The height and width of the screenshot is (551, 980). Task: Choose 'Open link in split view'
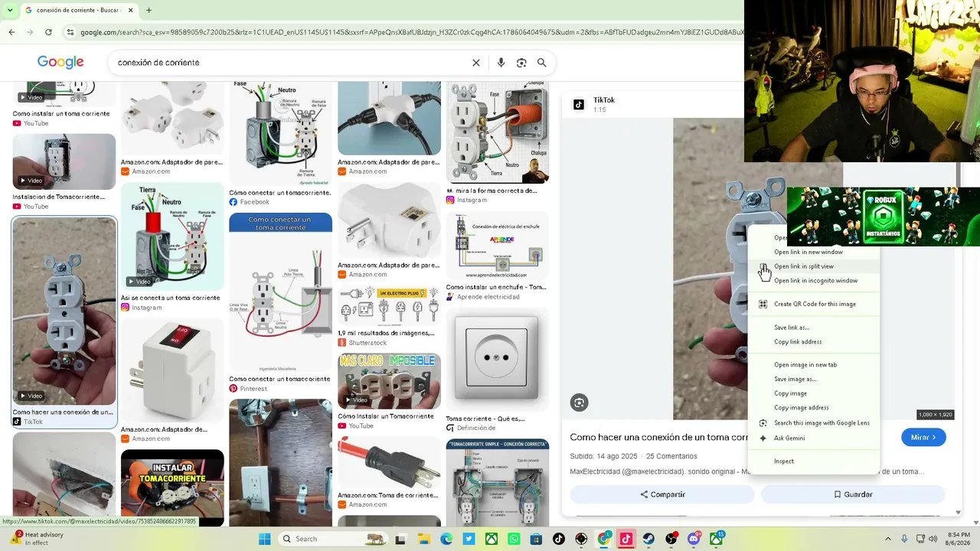point(804,266)
